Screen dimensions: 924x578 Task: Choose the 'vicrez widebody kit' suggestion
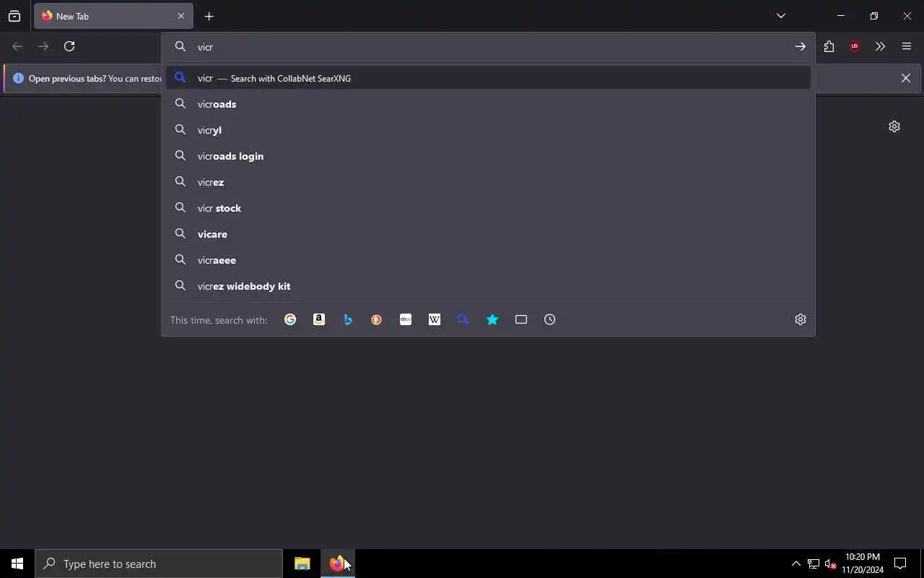pyautogui.click(x=488, y=286)
